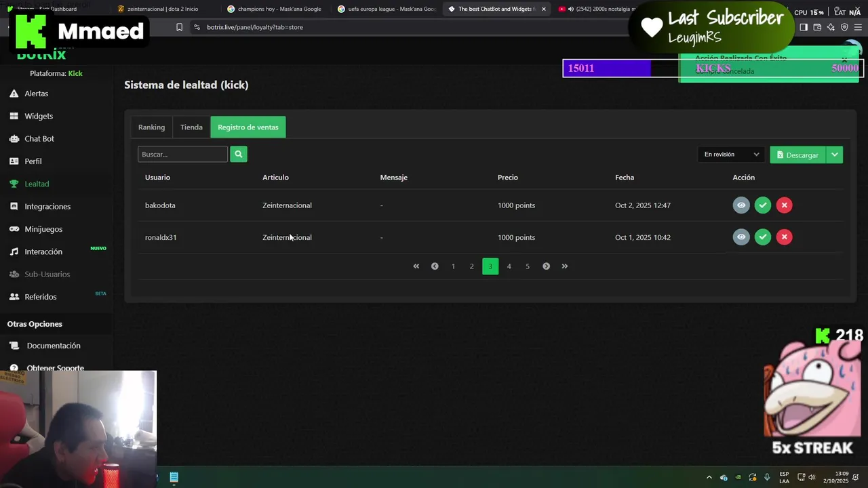Screen dimensions: 868x488
Task: Show hidden system tray icons
Action: pos(709,477)
